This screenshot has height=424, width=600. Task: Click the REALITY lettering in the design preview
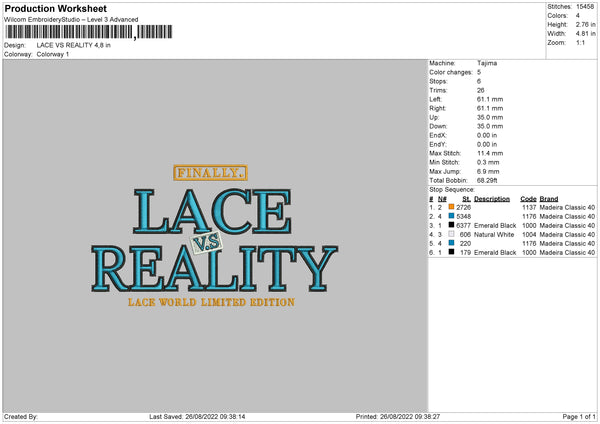[x=214, y=269]
